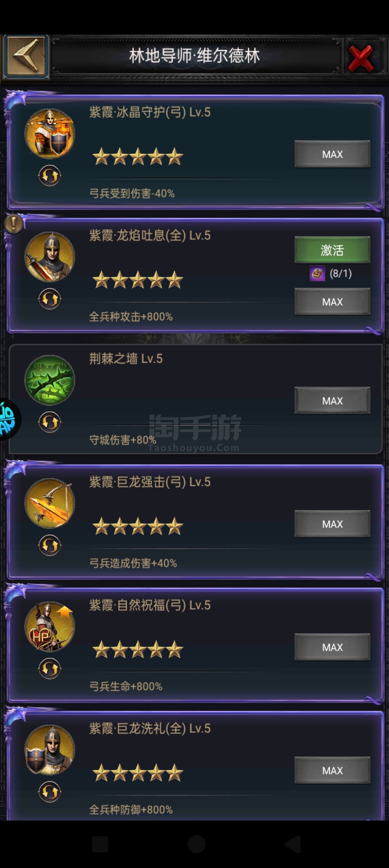Tap the refresh icon under 巨龙强击 skill
The image size is (389, 868).
[x=50, y=546]
